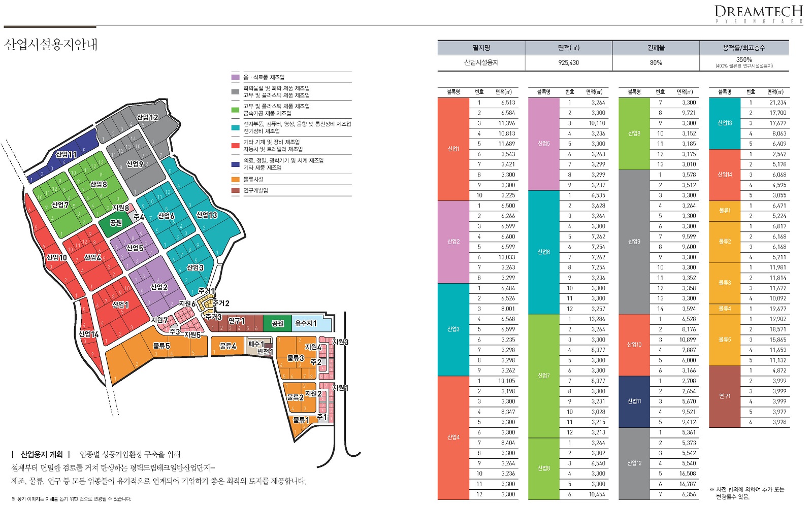Click the 물류1 label on the map
Screen dimensions: 812x506
click(301, 420)
